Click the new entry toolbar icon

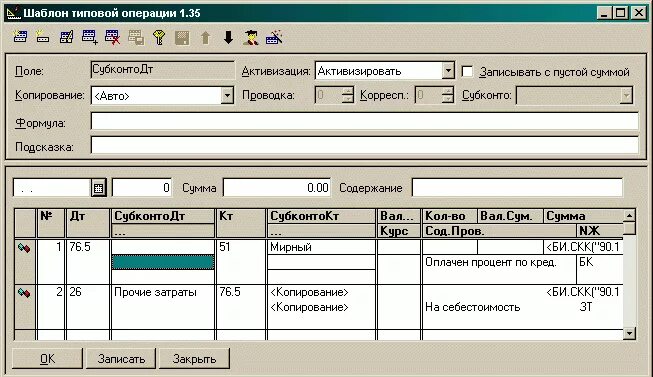[x=20, y=37]
